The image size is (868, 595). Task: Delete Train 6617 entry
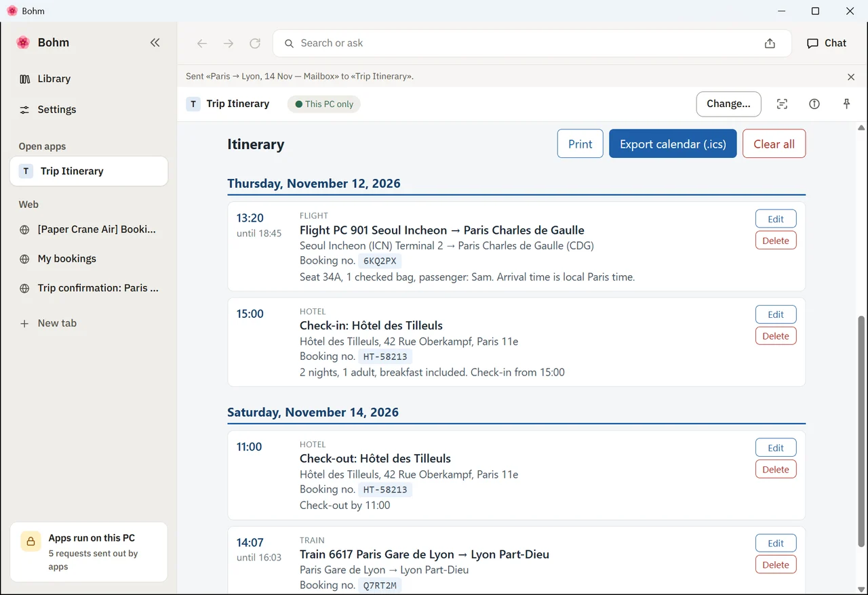click(x=776, y=565)
